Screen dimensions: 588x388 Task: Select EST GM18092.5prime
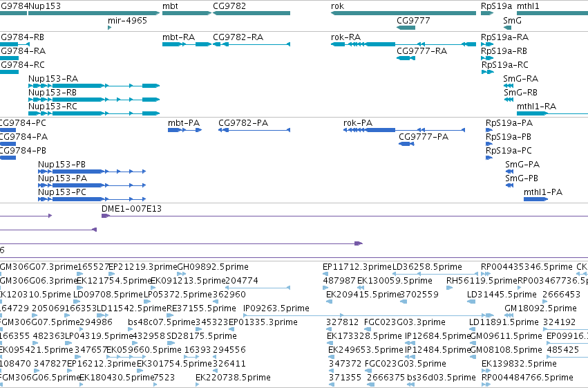tap(509, 315)
